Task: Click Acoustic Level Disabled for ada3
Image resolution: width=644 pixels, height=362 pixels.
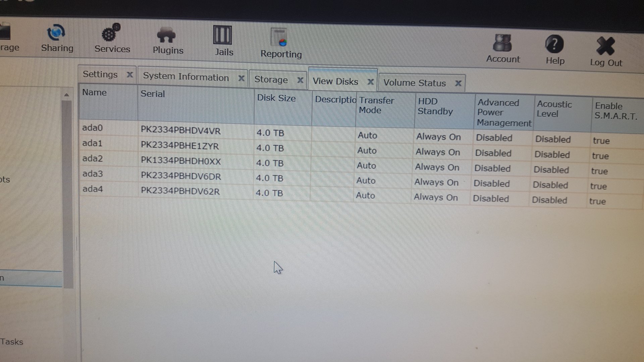Action: [550, 185]
